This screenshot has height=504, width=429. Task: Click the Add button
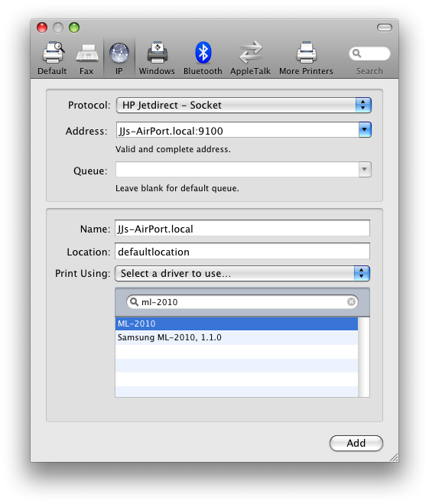(356, 444)
